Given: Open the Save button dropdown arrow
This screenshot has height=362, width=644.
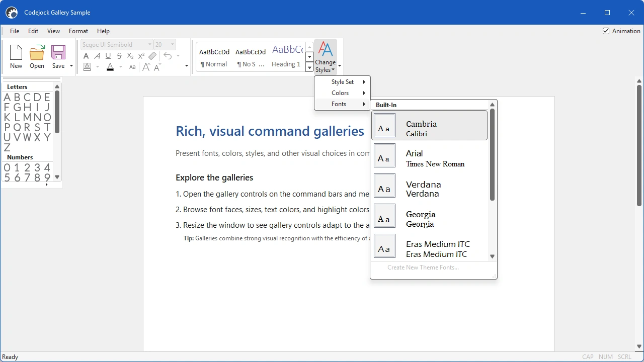Looking at the screenshot, I should click(71, 66).
